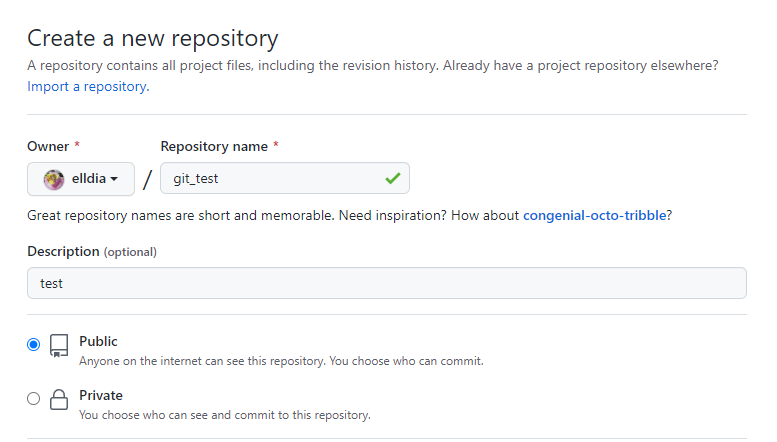777x442 pixels.
Task: Click the Public option label
Action: tap(98, 341)
